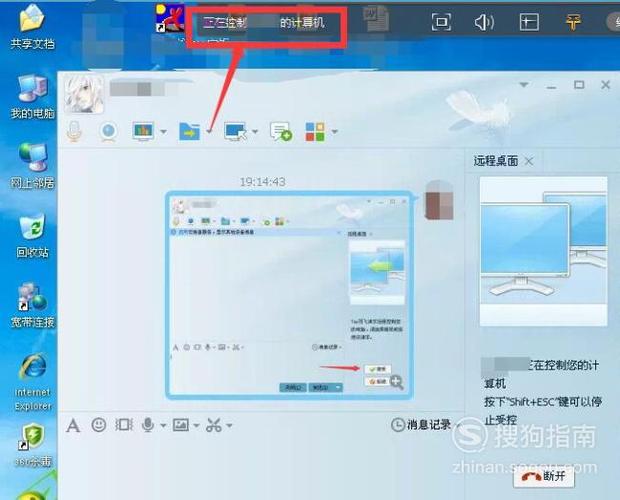
Task: Open the 共享文档 desktop folder
Action: [x=32, y=26]
